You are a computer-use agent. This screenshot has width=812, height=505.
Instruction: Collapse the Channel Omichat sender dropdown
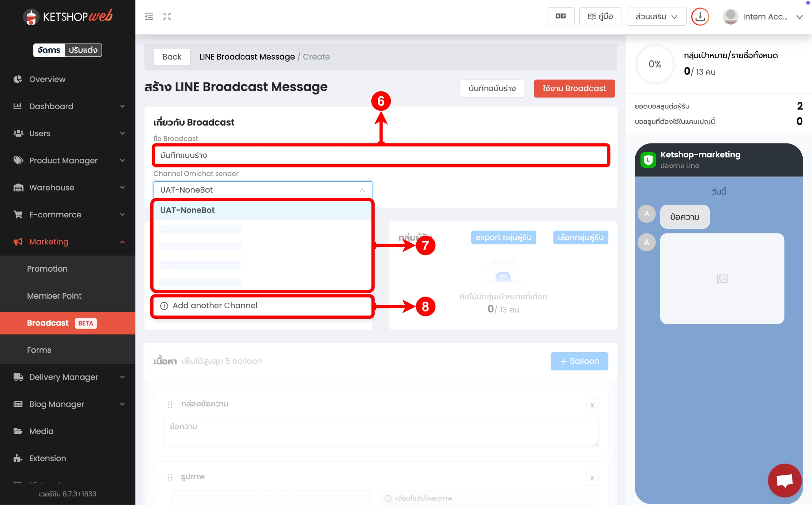362,190
